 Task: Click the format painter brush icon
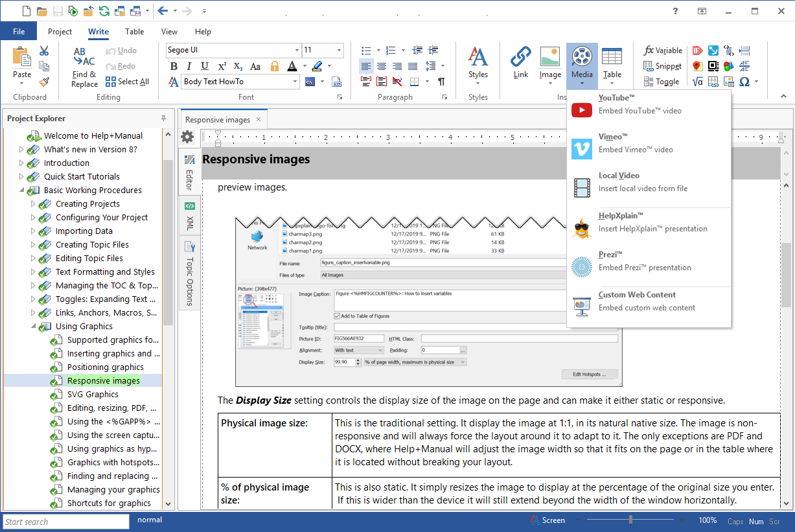[x=44, y=82]
